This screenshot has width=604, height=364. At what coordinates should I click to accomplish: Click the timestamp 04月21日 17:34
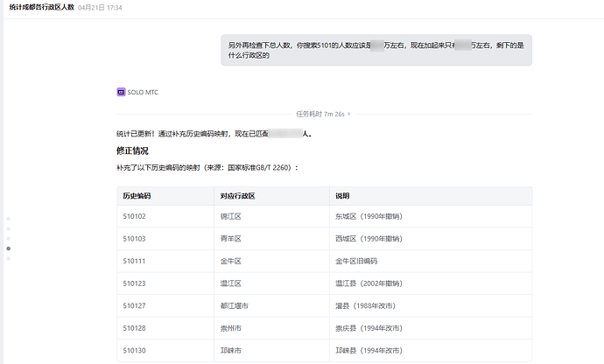100,8
